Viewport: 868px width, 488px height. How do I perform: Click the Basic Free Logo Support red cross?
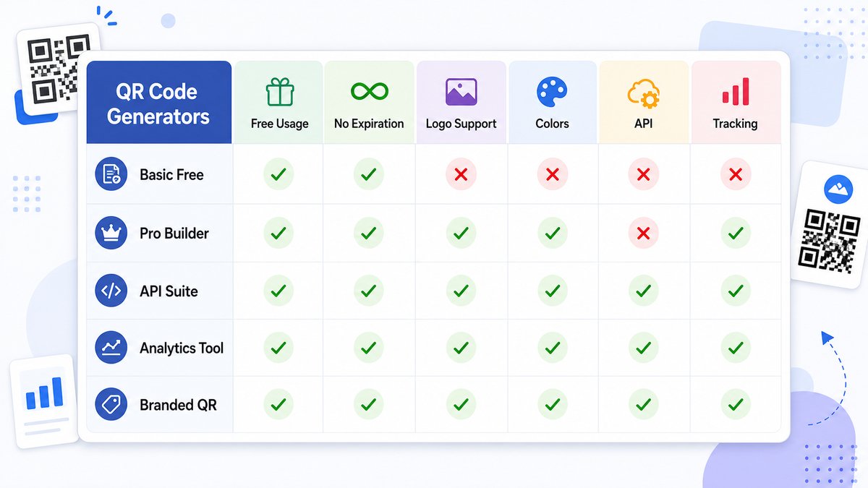(461, 175)
